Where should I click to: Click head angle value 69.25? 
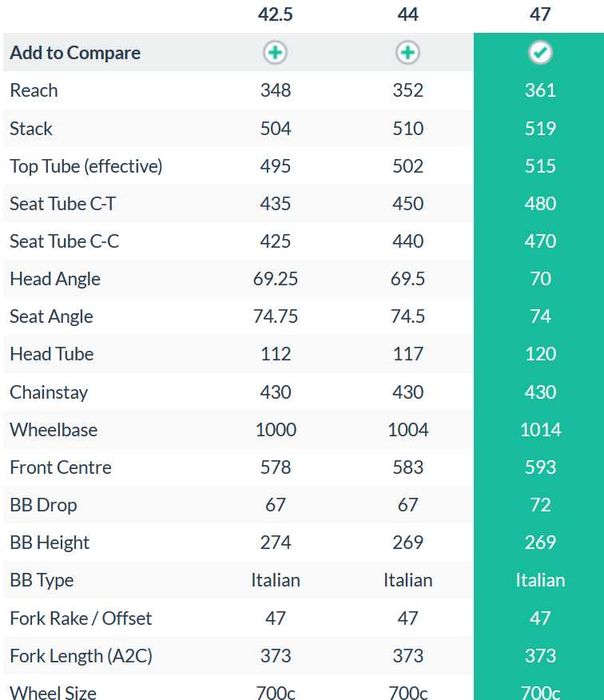[275, 279]
